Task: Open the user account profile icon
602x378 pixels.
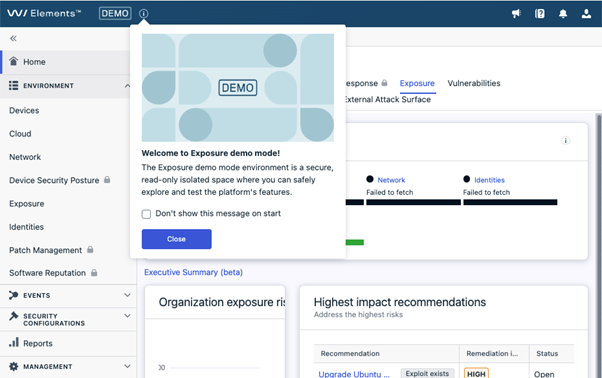Action: tap(586, 14)
